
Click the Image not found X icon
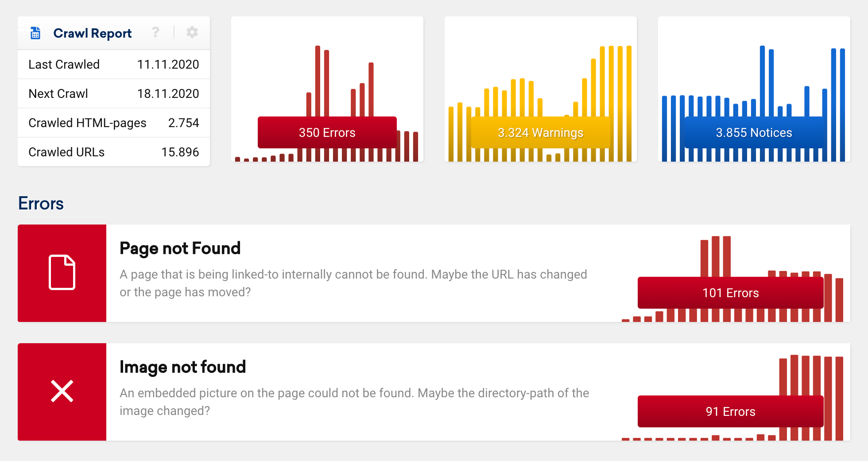click(62, 391)
